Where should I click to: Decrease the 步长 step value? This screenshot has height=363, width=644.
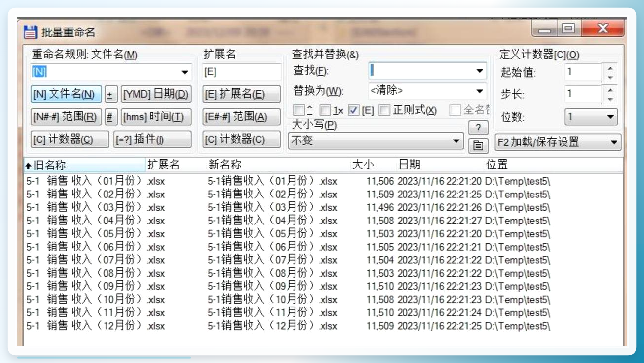pyautogui.click(x=610, y=98)
